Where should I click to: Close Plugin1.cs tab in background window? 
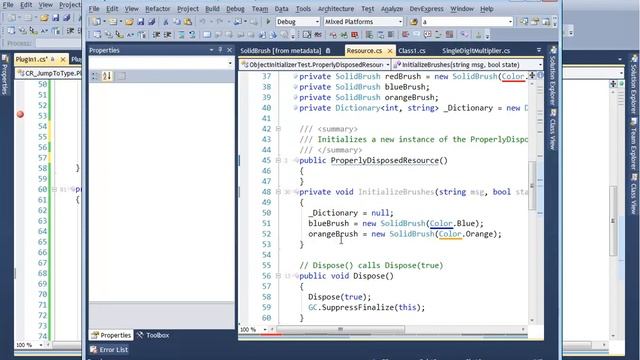[x=63, y=60]
